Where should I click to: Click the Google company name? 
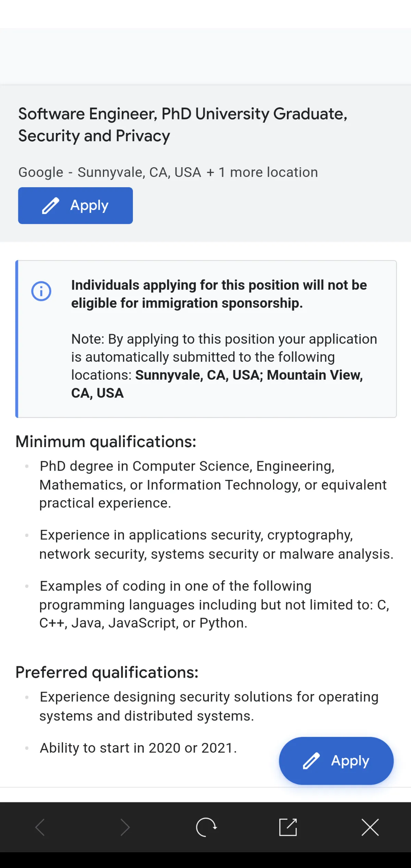click(x=41, y=172)
